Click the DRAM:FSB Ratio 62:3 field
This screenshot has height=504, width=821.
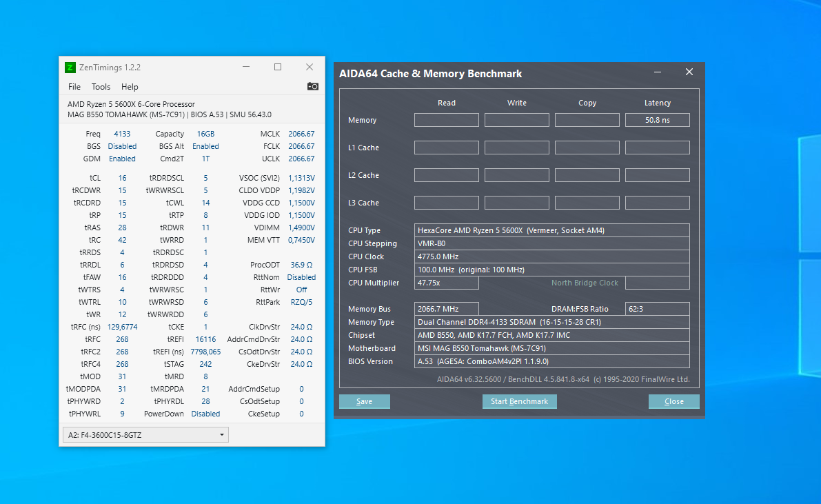click(658, 309)
